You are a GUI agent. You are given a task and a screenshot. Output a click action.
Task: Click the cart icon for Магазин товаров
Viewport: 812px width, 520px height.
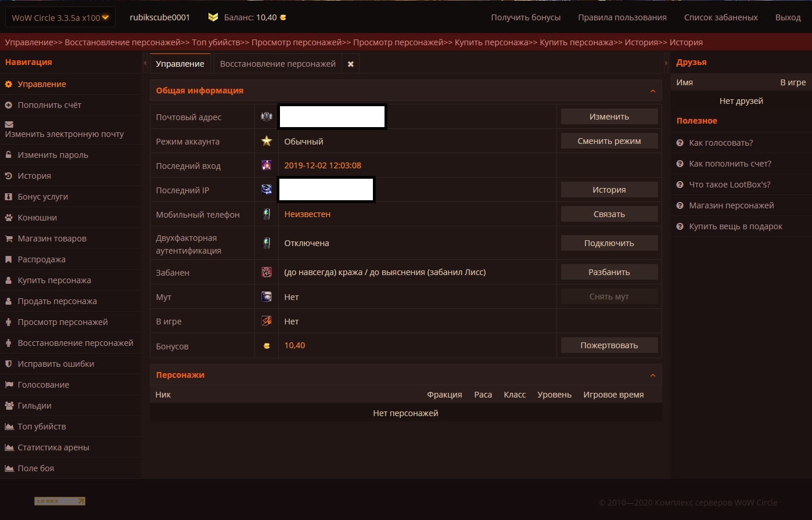click(x=9, y=239)
